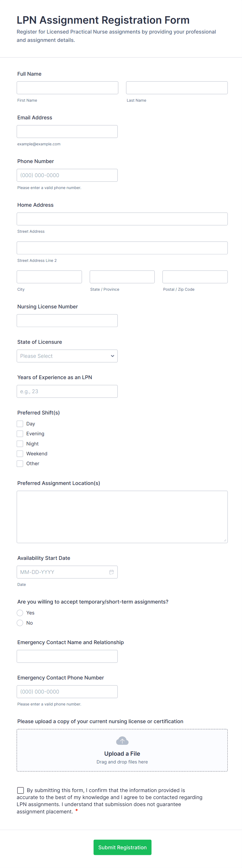This screenshot has height=868, width=242.
Task: Select Yes for temporary assignments
Action: (x=20, y=613)
